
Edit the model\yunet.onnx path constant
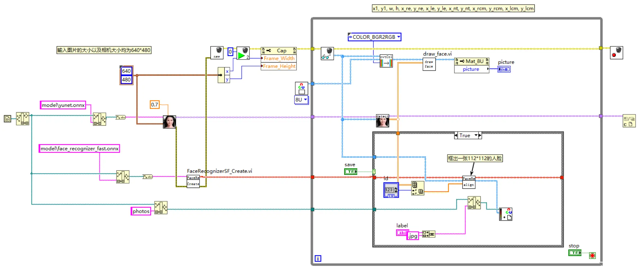coord(63,105)
